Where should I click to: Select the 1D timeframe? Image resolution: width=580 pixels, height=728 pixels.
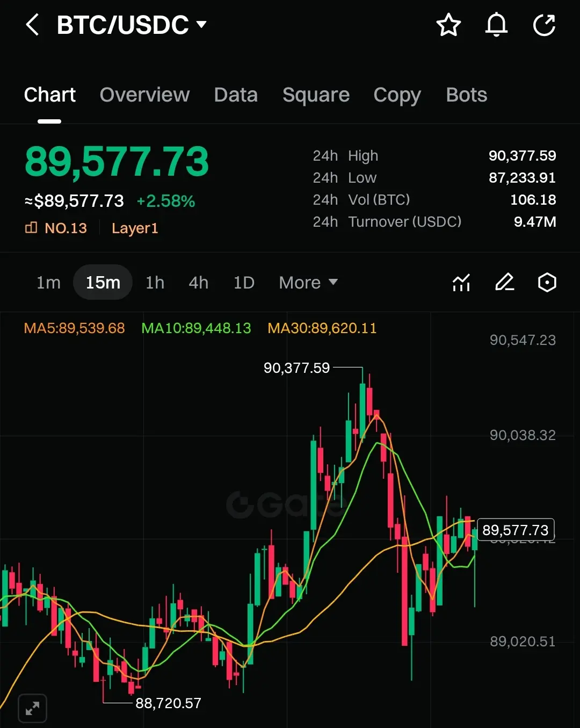tap(244, 283)
